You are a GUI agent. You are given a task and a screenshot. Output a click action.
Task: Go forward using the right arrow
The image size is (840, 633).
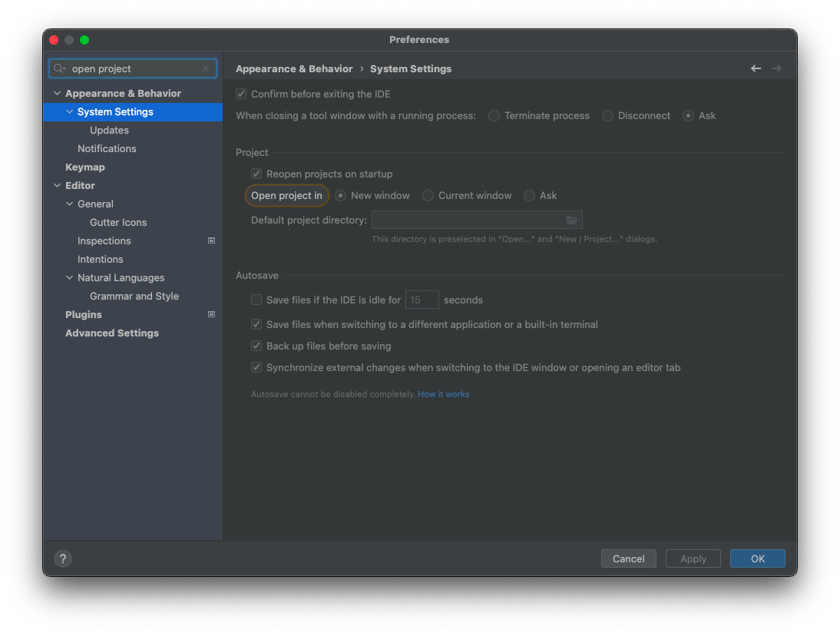coord(776,68)
